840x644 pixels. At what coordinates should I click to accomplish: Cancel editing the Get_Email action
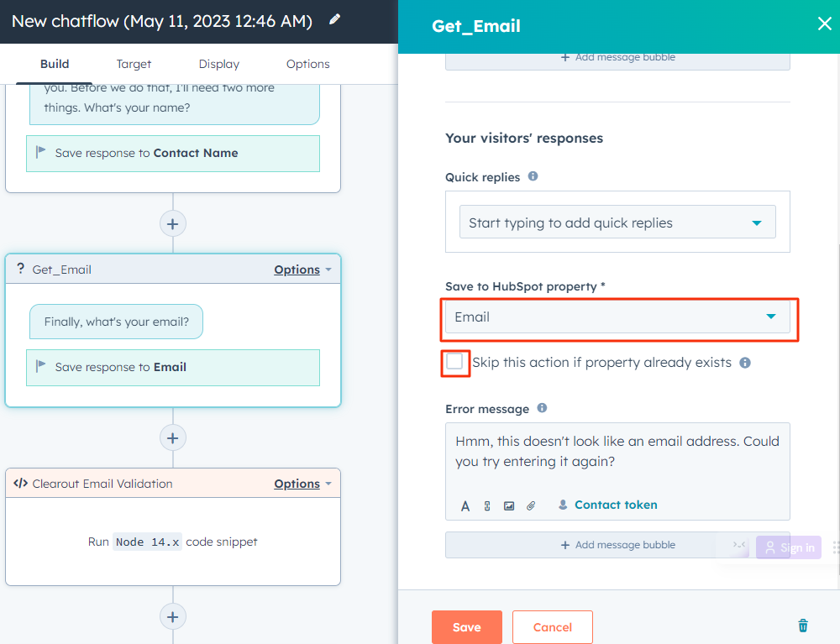pyautogui.click(x=552, y=626)
